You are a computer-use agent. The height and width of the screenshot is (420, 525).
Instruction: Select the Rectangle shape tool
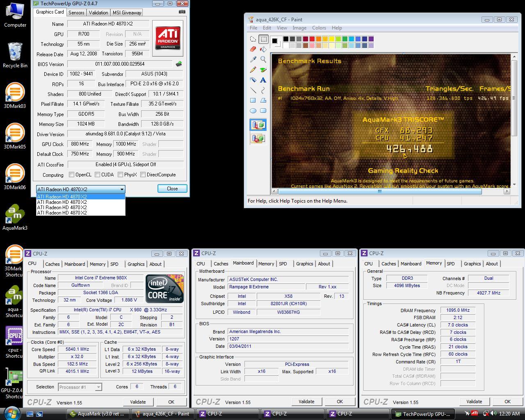(253, 100)
